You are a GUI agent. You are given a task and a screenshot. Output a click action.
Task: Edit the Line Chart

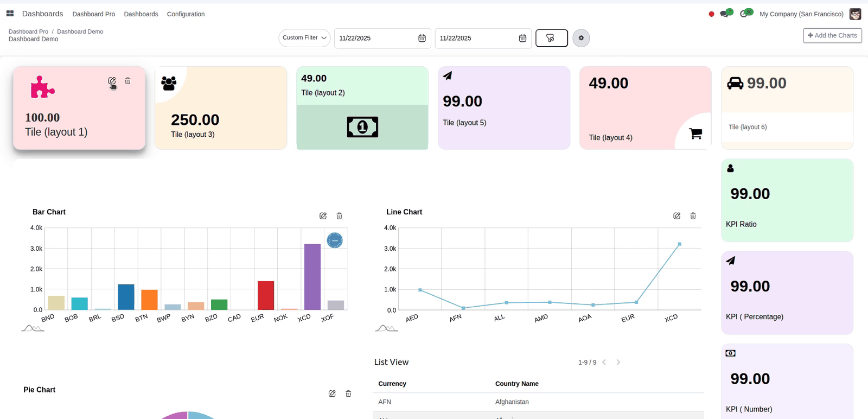[677, 216]
